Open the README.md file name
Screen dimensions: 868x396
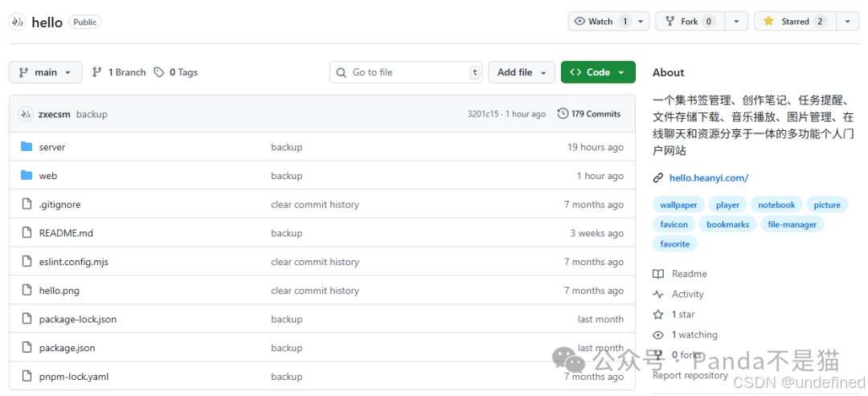click(66, 234)
